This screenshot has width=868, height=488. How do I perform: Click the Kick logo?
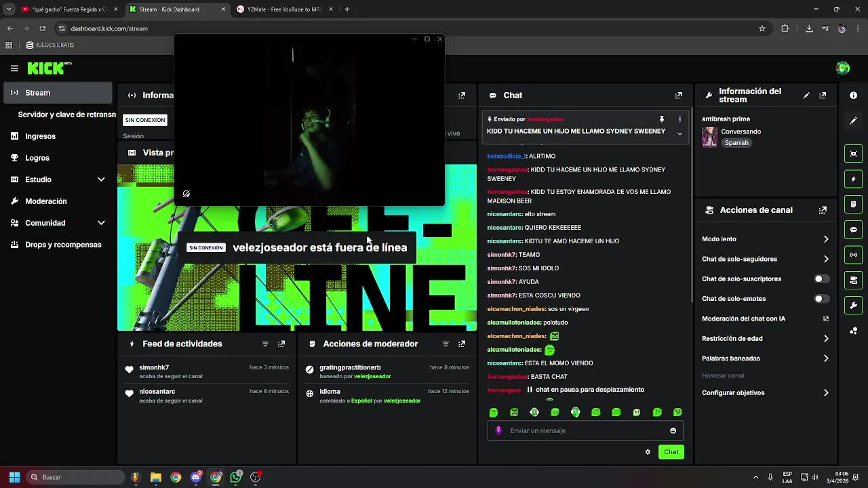pyautogui.click(x=50, y=68)
